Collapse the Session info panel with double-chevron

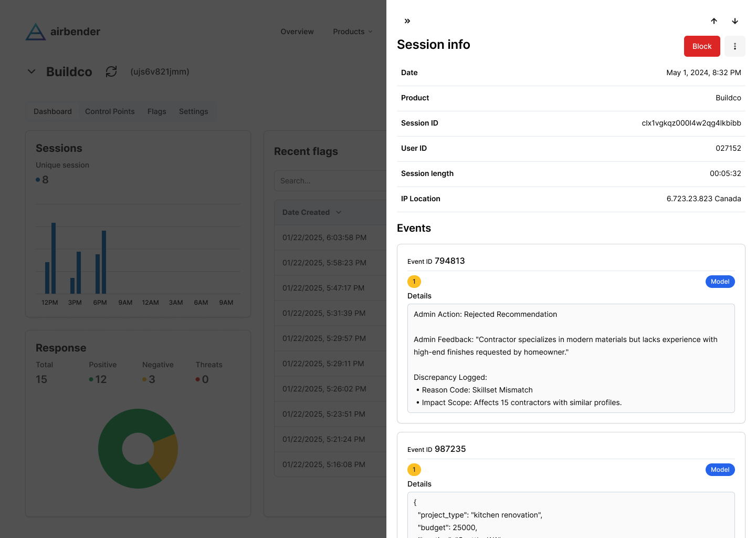click(407, 21)
